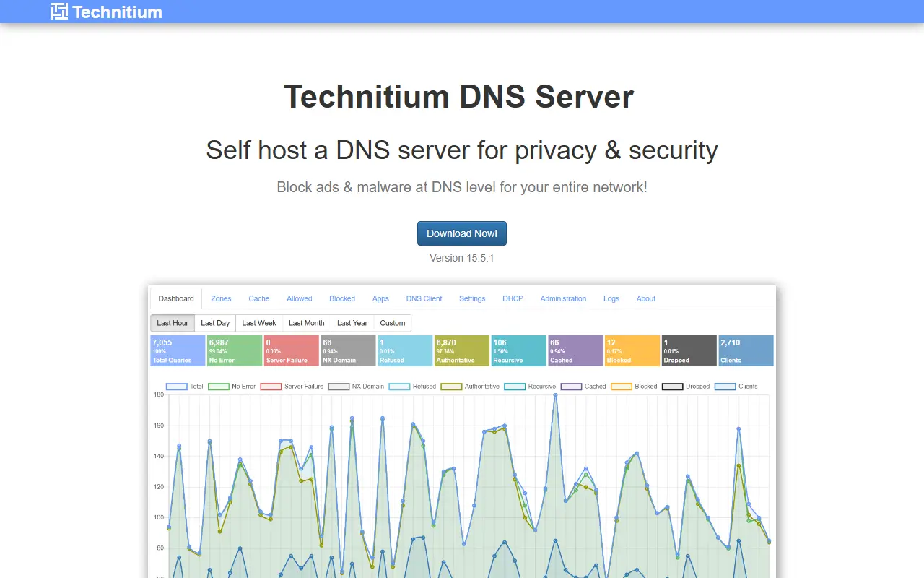Image resolution: width=924 pixels, height=578 pixels.
Task: Click the Cached stat tile
Action: [x=575, y=350]
